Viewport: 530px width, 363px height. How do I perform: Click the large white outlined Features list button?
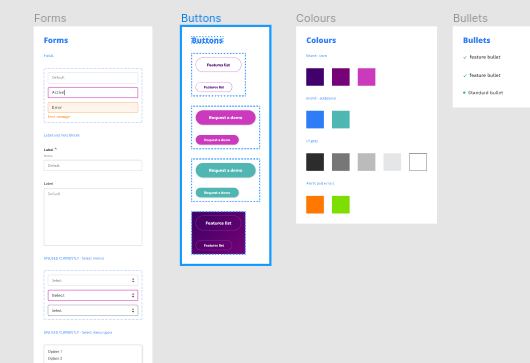coord(219,65)
